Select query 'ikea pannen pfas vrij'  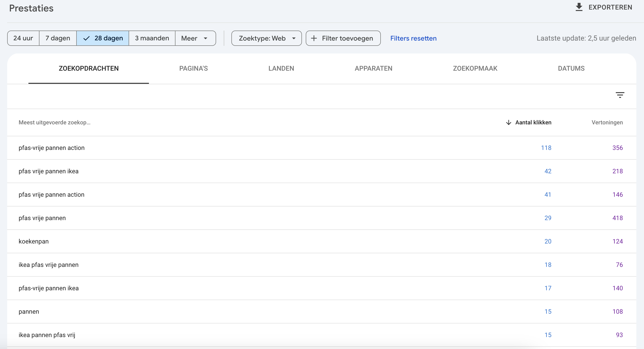47,335
